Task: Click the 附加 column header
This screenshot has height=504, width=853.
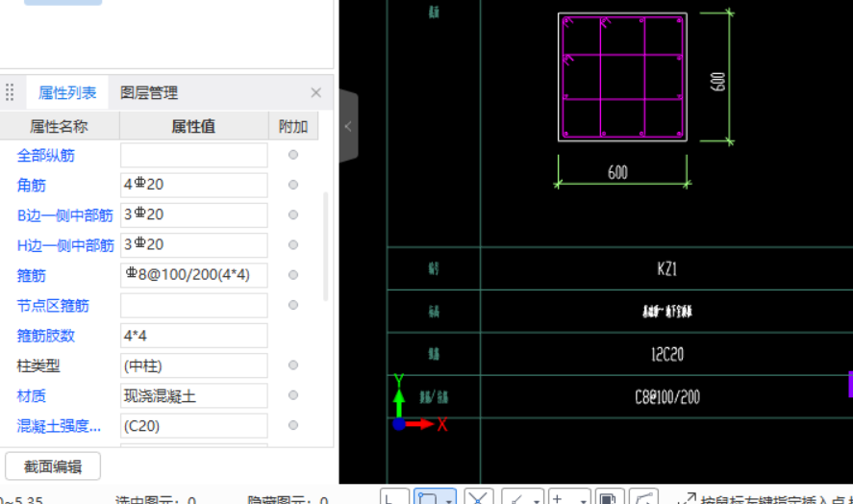Action: tap(293, 126)
